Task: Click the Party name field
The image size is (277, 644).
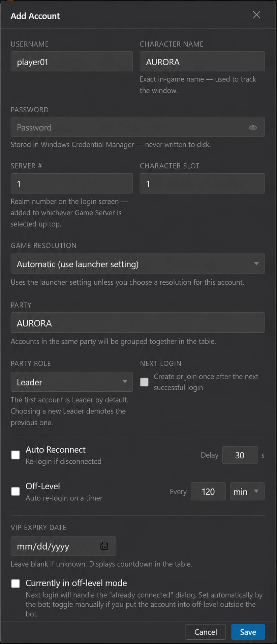Action: click(137, 323)
